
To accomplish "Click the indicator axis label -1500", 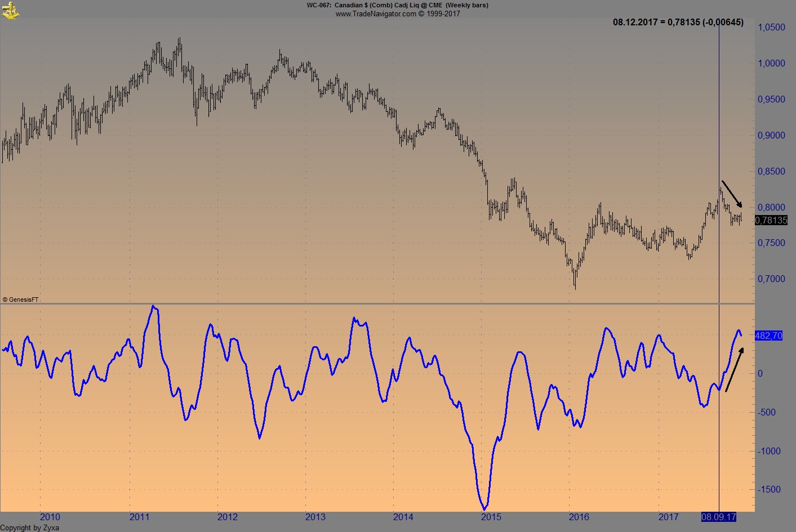I will pyautogui.click(x=769, y=490).
